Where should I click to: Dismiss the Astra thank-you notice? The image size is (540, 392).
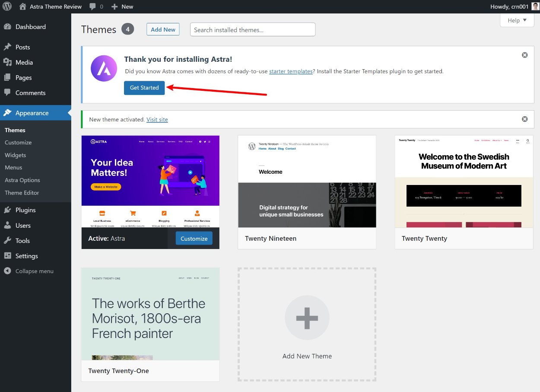tap(525, 55)
